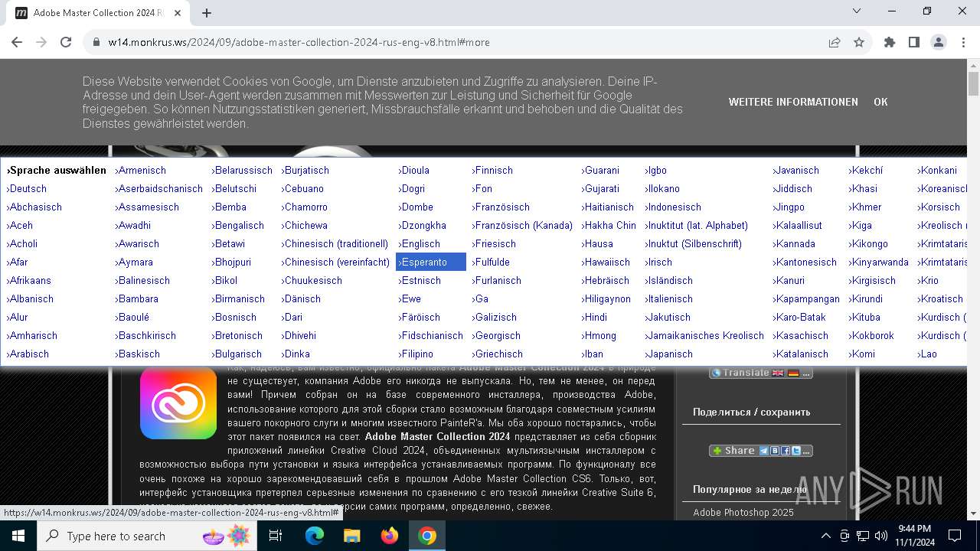Accept cookies with OK button
980x551 pixels.
click(880, 102)
